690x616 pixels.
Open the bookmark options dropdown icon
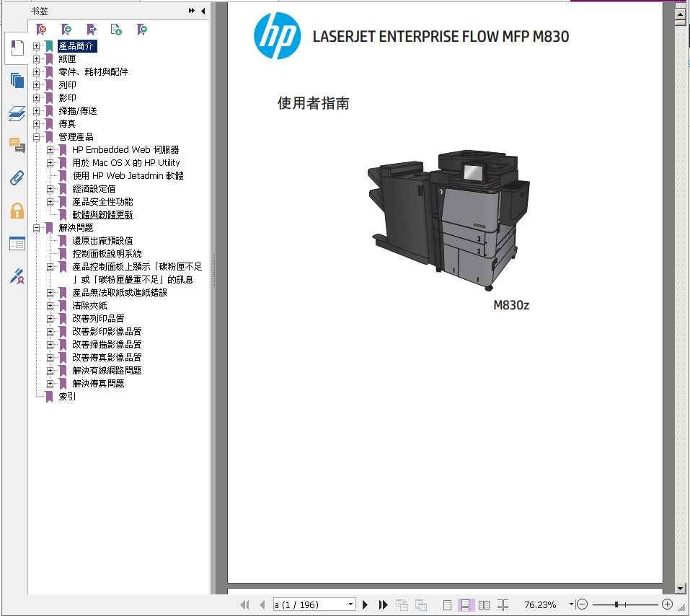point(142,30)
